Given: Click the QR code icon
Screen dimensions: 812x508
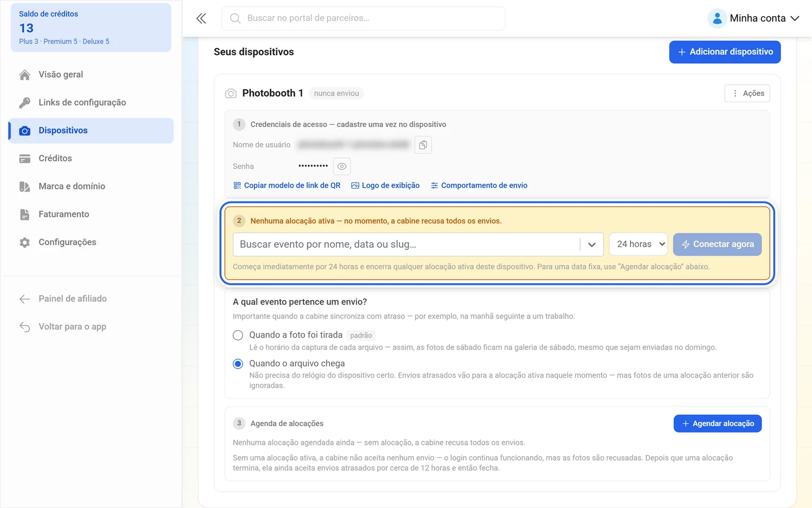Looking at the screenshot, I should click(x=237, y=185).
